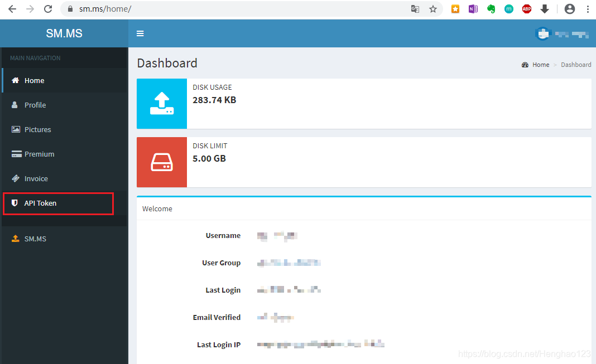
Task: Open Profile in sidebar
Action: pos(65,105)
